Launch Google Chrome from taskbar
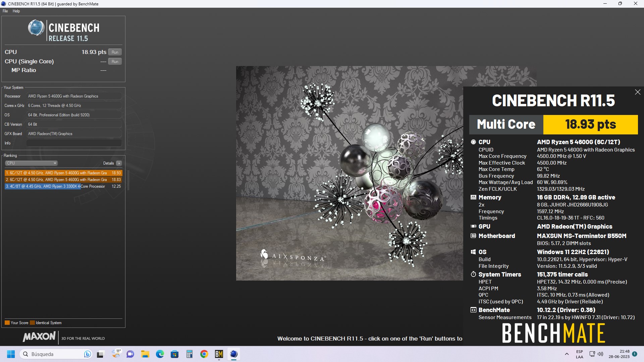The height and width of the screenshot is (362, 644). (x=204, y=354)
